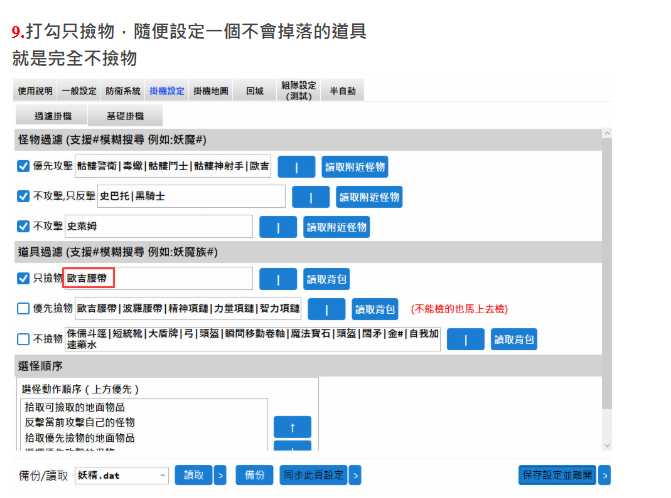Screen dimensions: 671x498
Task: Expand the arrow next to 同步此頁設定
Action: [355, 475]
